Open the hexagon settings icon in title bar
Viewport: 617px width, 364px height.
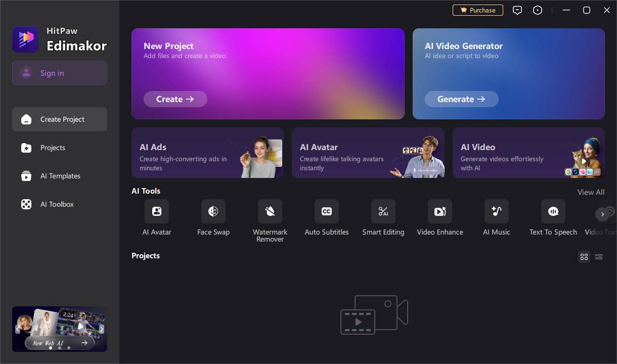point(538,10)
